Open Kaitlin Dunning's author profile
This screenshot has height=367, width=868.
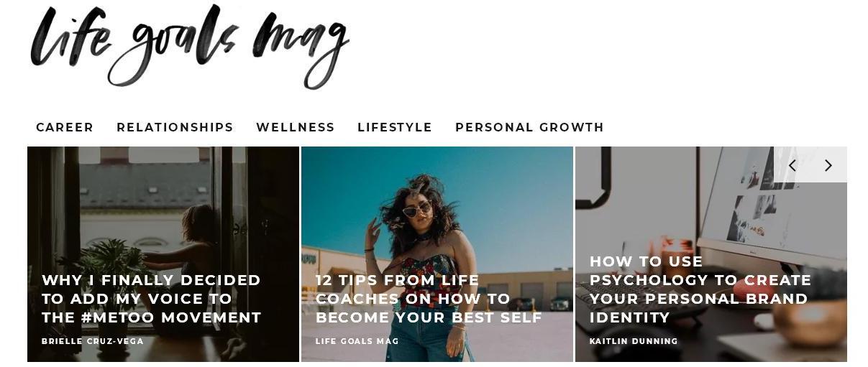click(x=634, y=341)
